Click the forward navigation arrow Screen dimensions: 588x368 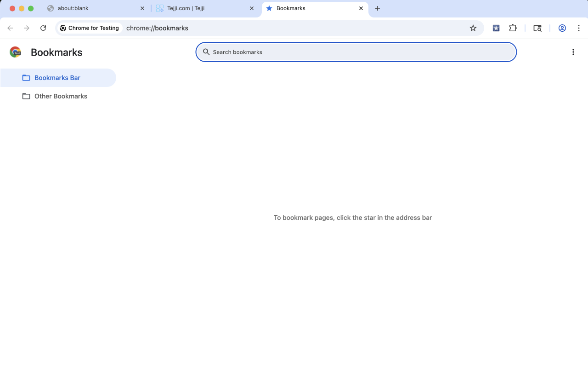27,28
